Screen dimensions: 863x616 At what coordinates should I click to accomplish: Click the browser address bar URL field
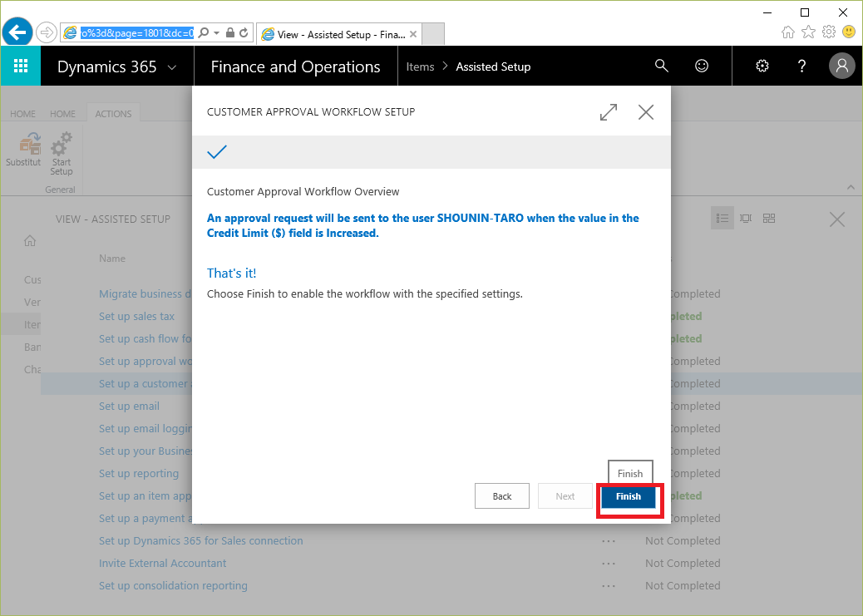137,33
